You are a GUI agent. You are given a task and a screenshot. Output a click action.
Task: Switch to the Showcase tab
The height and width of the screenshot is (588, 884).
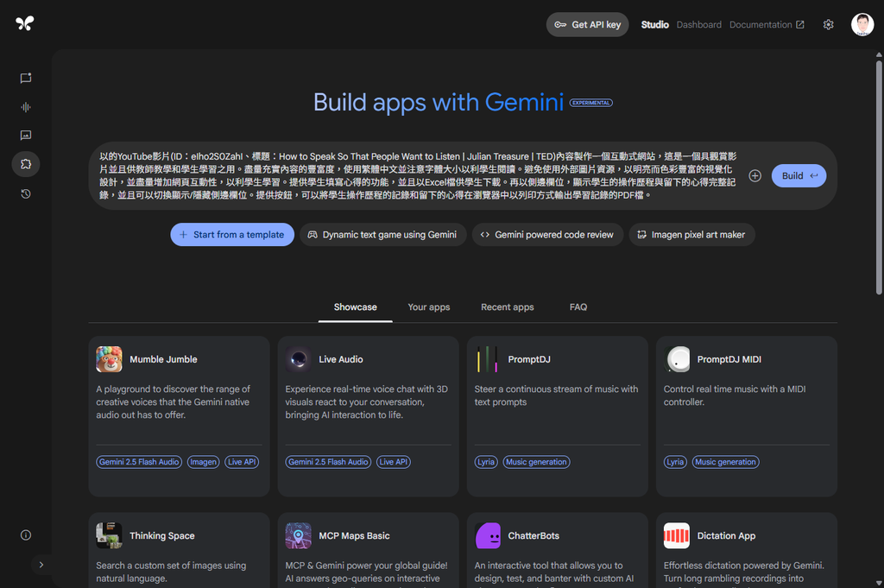coord(355,307)
